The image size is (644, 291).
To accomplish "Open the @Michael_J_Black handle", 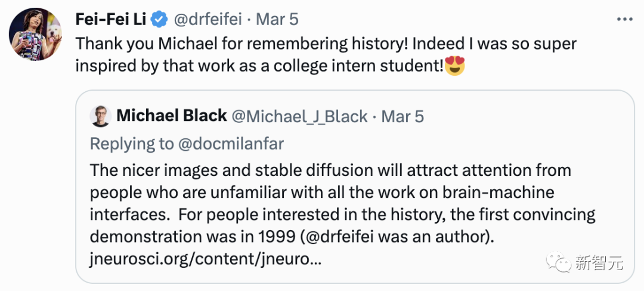I will click(299, 116).
